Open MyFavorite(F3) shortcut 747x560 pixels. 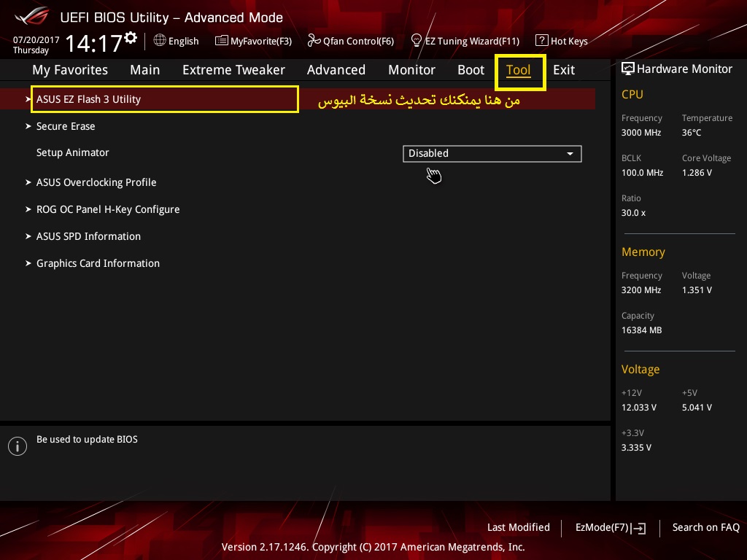click(x=260, y=41)
